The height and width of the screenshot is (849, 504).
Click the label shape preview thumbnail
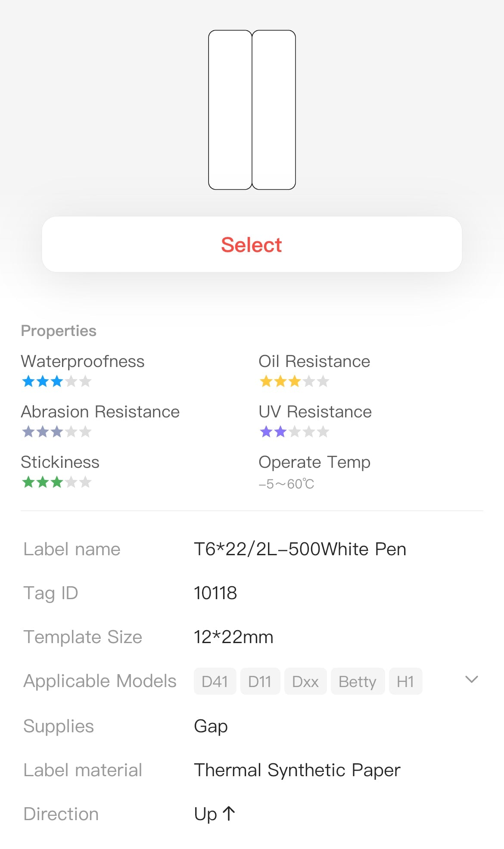point(252,110)
